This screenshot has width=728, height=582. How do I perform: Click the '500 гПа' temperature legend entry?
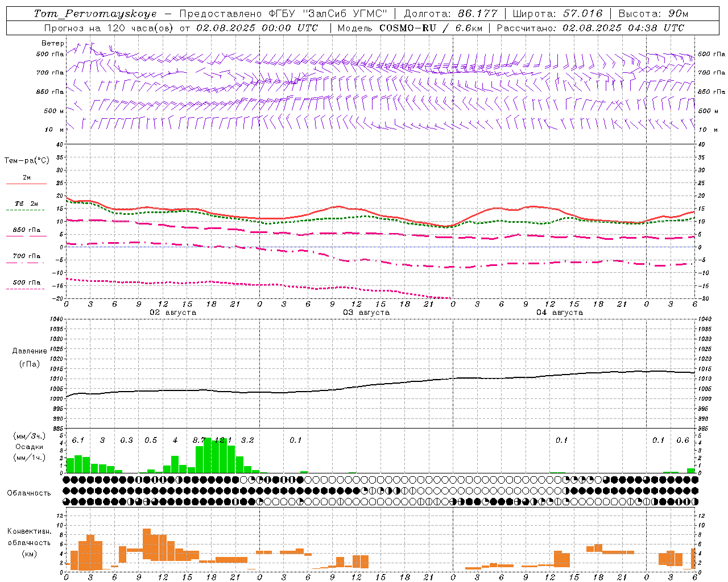click(27, 282)
